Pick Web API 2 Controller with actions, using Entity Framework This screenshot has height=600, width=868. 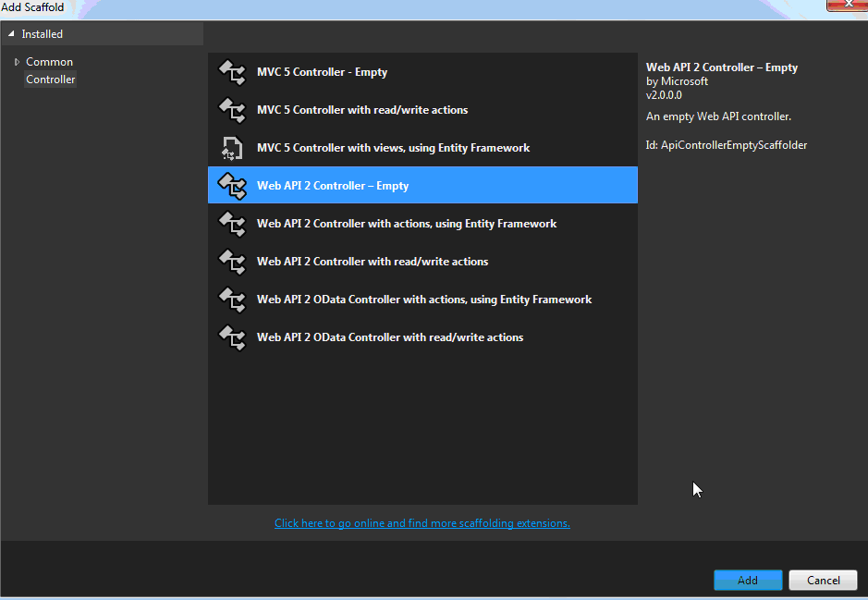(x=423, y=224)
